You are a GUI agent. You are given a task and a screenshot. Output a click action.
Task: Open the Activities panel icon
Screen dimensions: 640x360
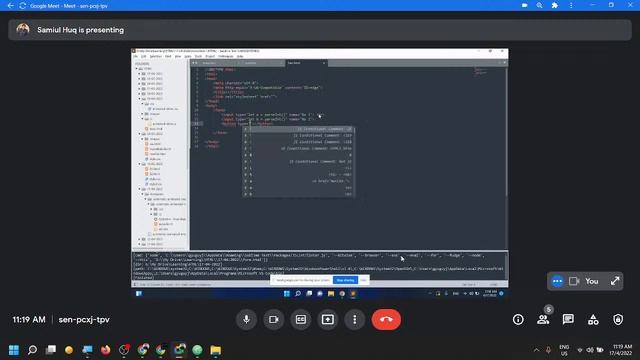click(x=593, y=320)
